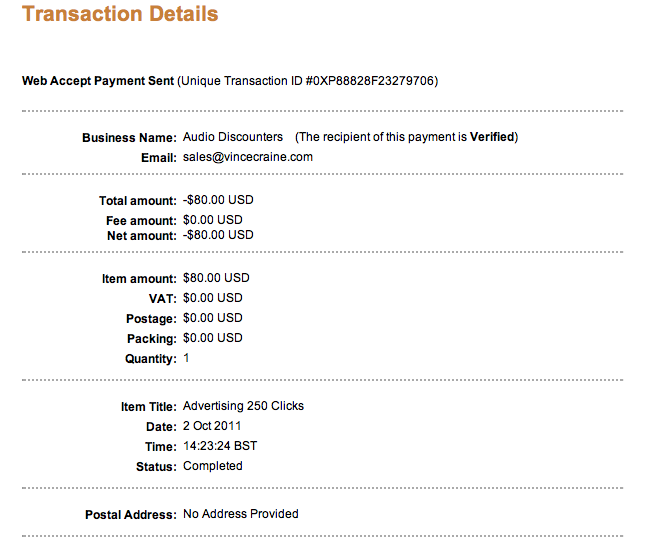Screen dimensions: 671x547
Task: Click the VAT amount value
Action: point(213,298)
